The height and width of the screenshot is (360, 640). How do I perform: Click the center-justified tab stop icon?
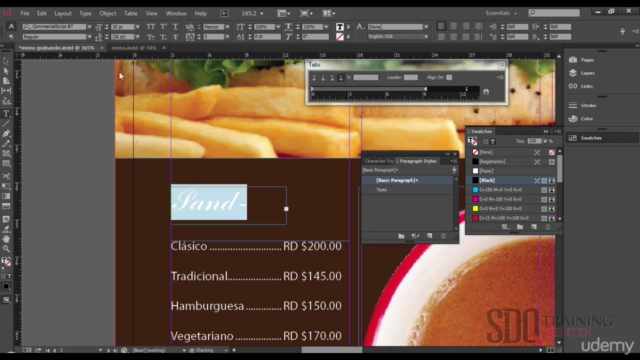(323, 78)
